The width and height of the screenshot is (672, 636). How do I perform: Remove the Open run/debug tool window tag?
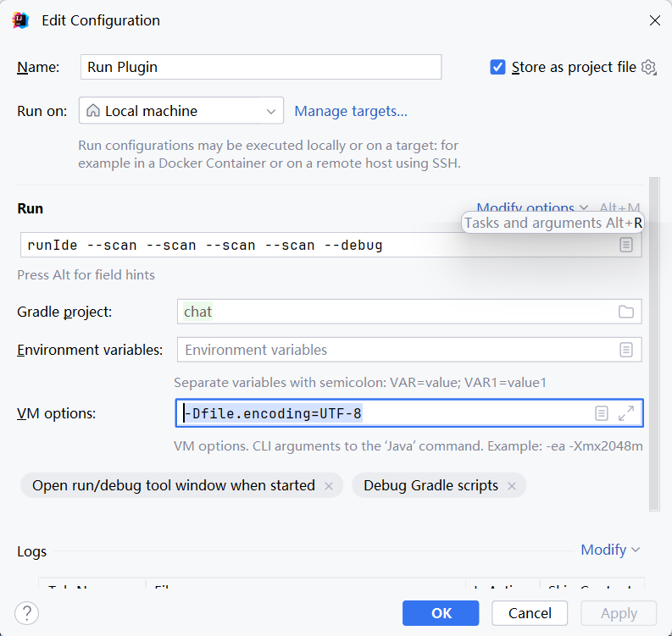330,485
